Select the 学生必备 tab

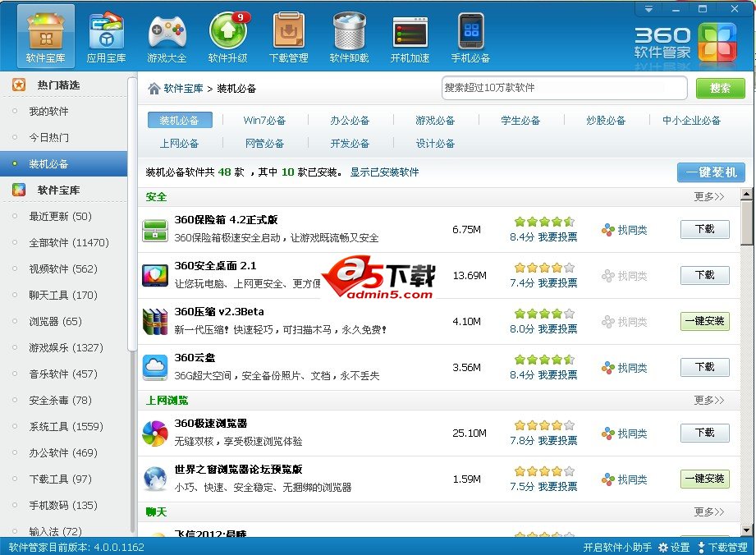(520, 120)
